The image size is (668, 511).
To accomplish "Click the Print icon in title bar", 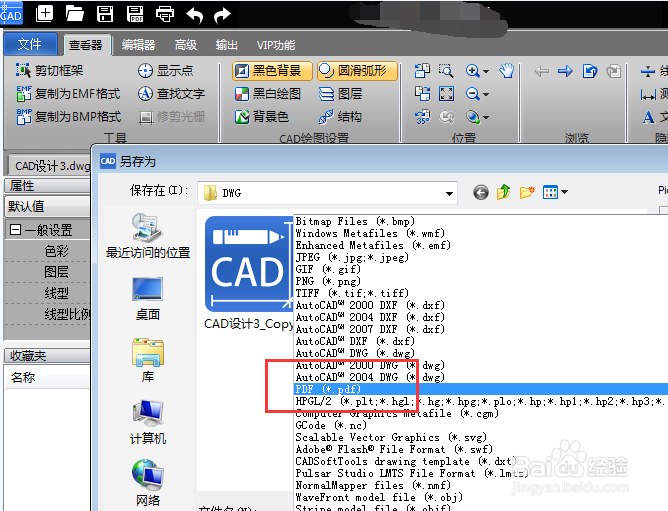I will (x=165, y=14).
